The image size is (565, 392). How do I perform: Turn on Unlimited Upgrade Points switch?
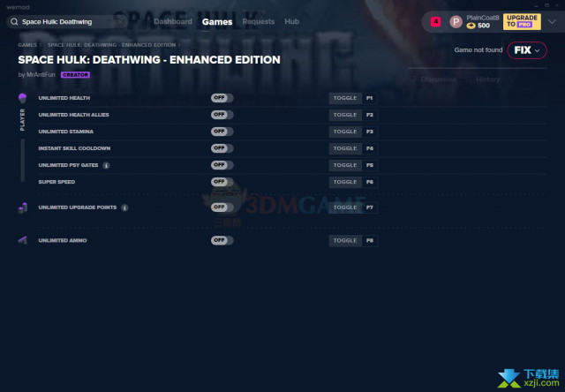pyautogui.click(x=222, y=207)
